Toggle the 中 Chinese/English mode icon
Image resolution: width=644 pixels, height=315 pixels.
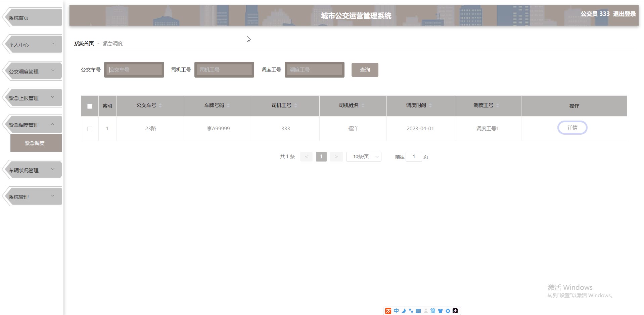click(396, 311)
